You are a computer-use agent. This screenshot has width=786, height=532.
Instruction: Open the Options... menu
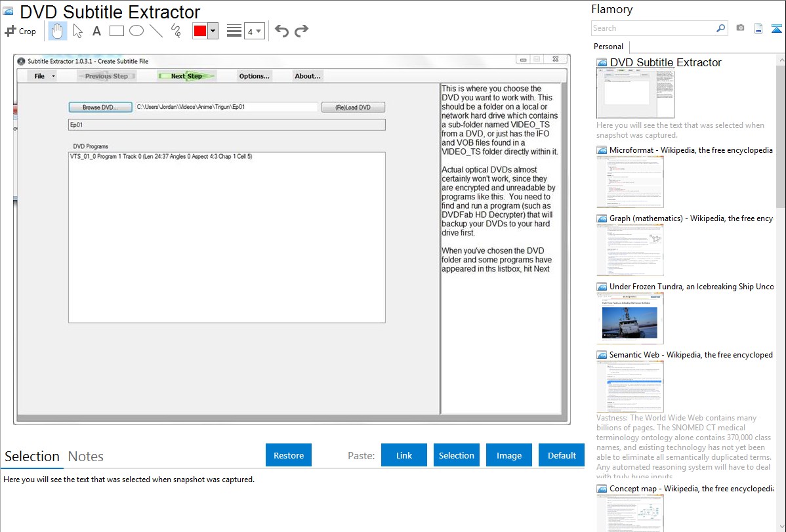pyautogui.click(x=254, y=76)
